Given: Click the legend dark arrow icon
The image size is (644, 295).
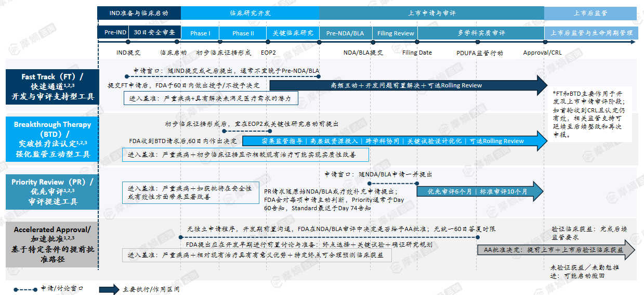Looking at the screenshot, I should click(109, 289).
